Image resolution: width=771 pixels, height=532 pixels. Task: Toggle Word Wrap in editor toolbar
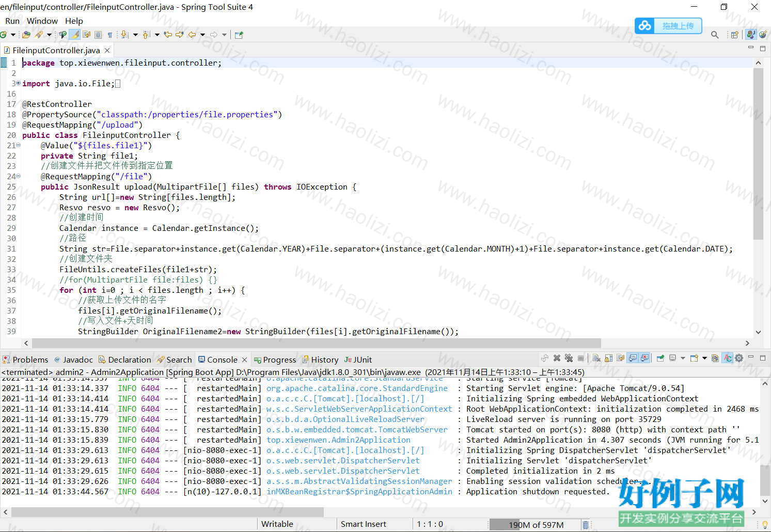87,35
